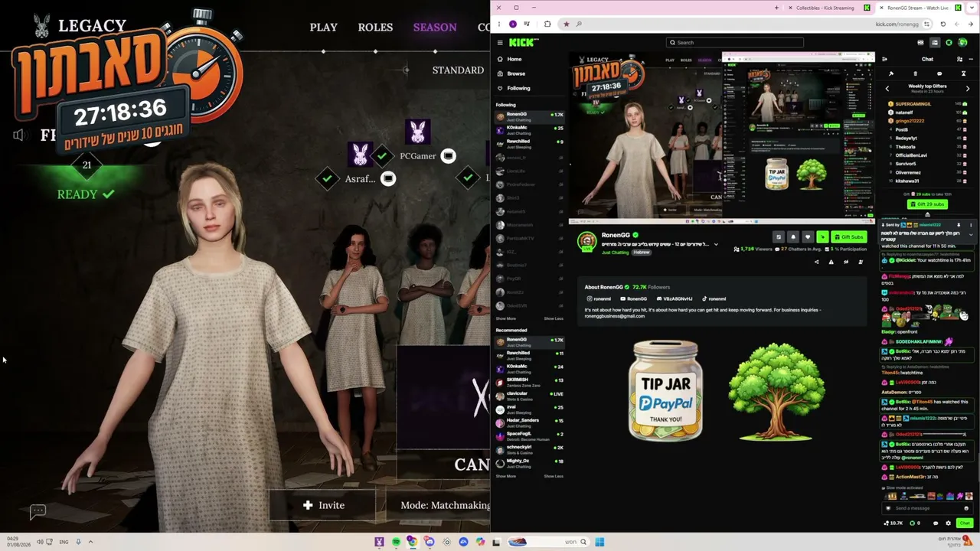The width and height of the screenshot is (980, 551).
Task: Open Home in Kick sidebar
Action: [x=514, y=59]
